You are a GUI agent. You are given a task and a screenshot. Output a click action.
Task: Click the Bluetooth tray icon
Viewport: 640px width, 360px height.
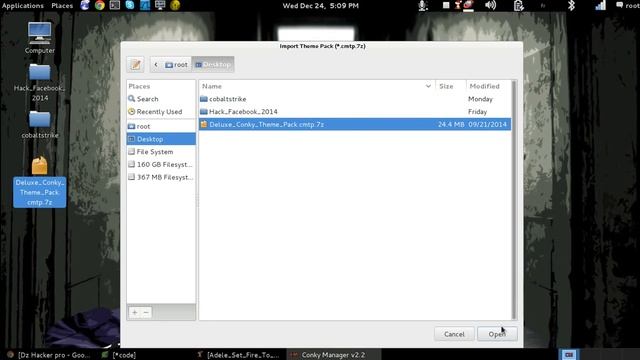571,5
